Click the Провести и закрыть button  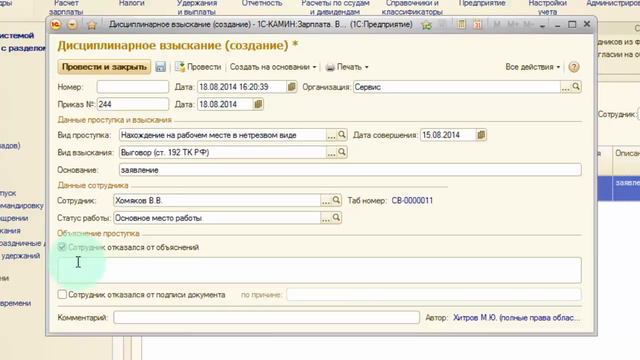click(104, 67)
